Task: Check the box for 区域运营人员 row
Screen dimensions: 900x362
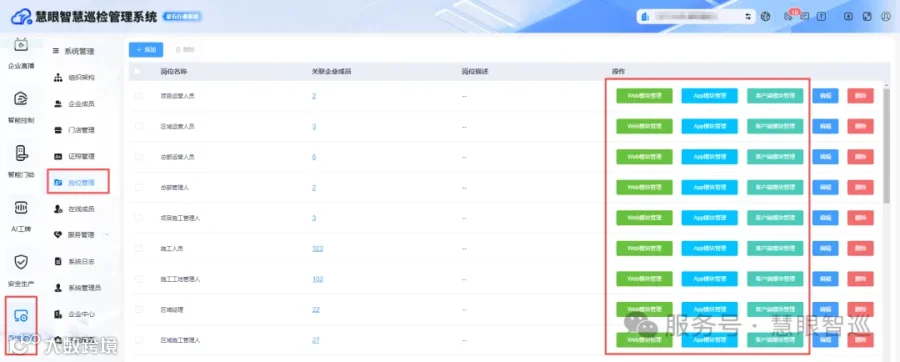Action: 138,126
